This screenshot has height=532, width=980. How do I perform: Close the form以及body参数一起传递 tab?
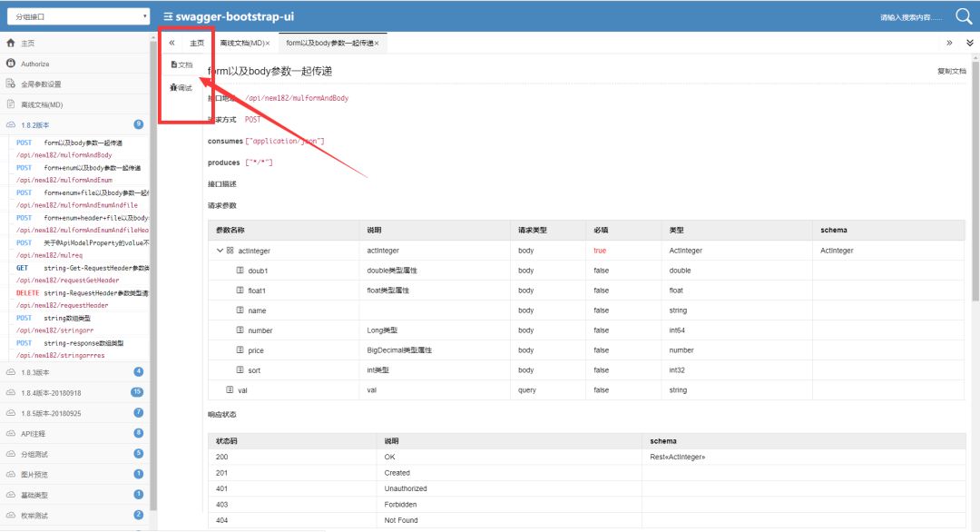point(377,44)
